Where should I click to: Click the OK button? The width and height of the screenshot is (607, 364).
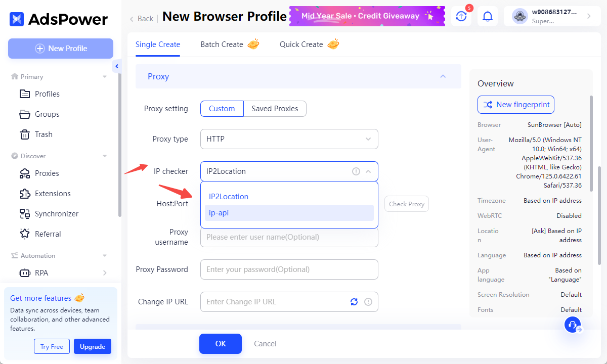point(221,344)
